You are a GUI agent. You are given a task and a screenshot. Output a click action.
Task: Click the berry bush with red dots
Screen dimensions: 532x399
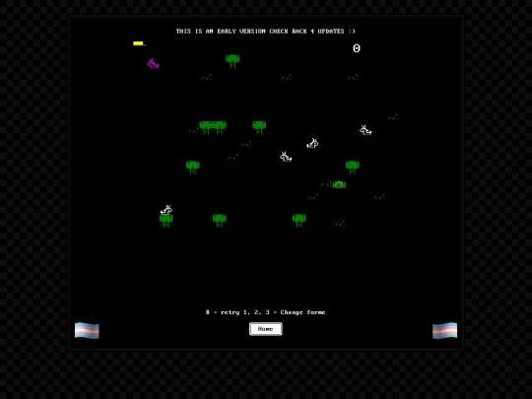pos(339,184)
